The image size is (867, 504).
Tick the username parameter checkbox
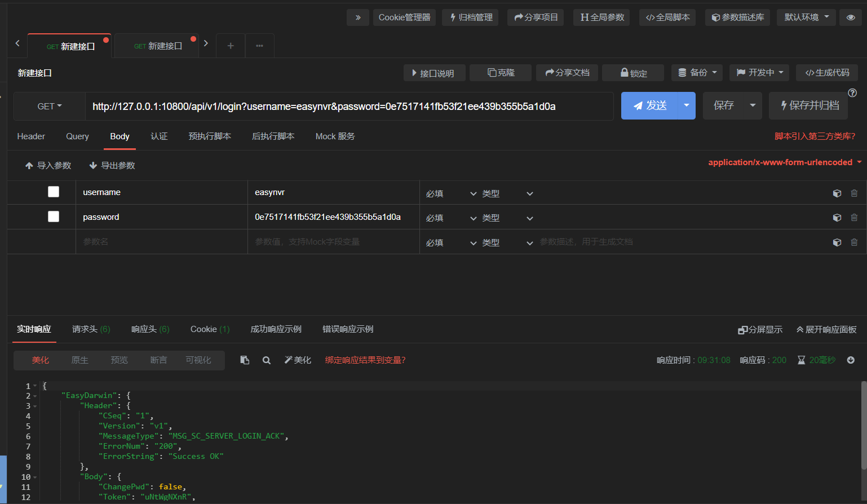(x=54, y=192)
